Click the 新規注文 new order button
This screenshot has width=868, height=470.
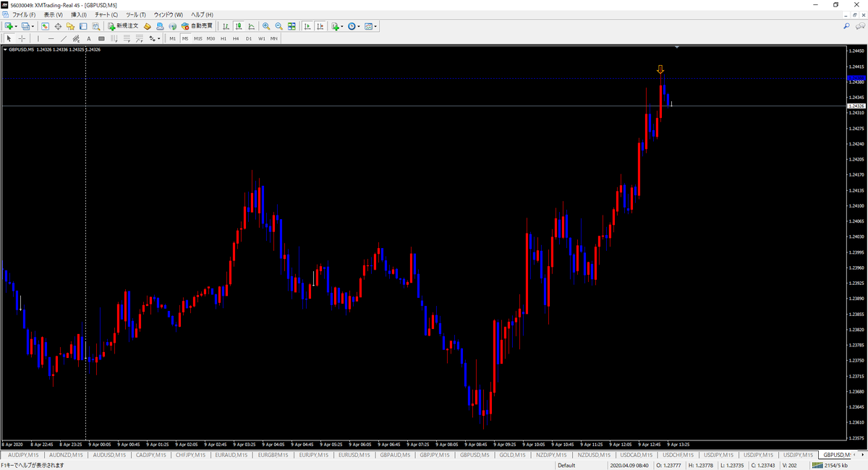point(123,26)
